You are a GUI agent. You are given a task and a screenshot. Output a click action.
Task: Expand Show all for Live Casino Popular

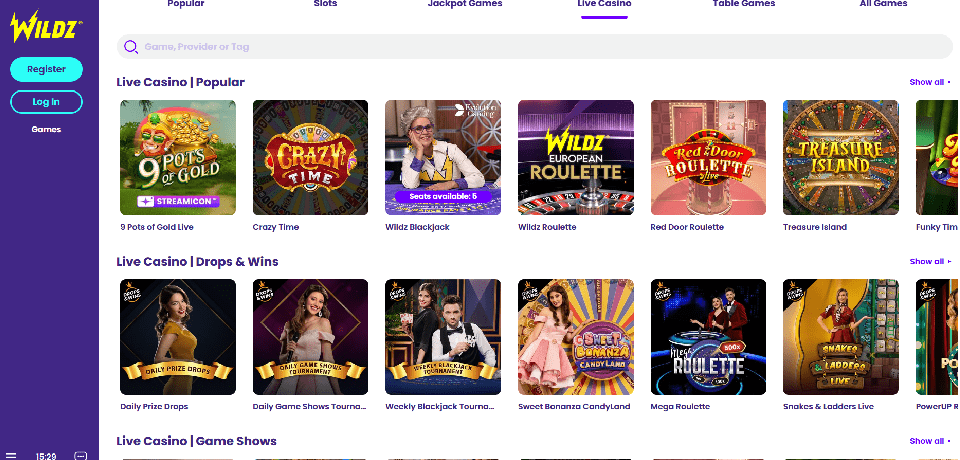pyautogui.click(x=929, y=82)
